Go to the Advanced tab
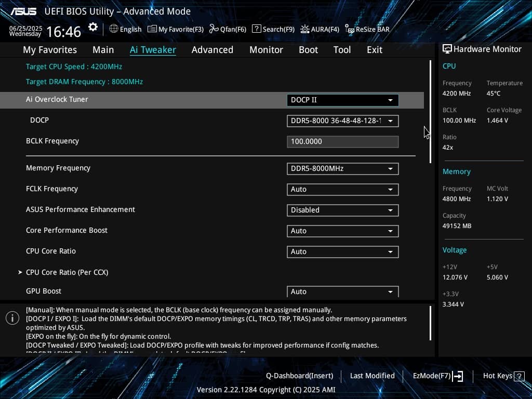 [x=212, y=50]
